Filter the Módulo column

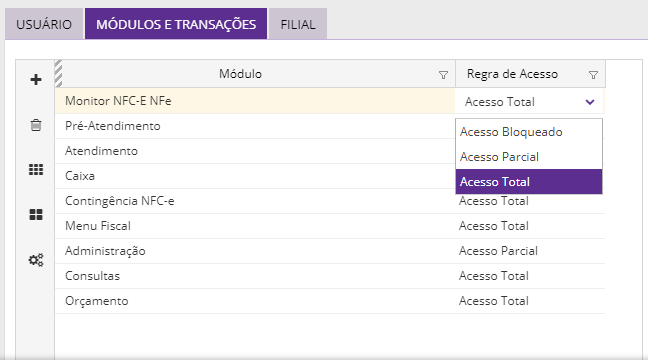point(443,75)
